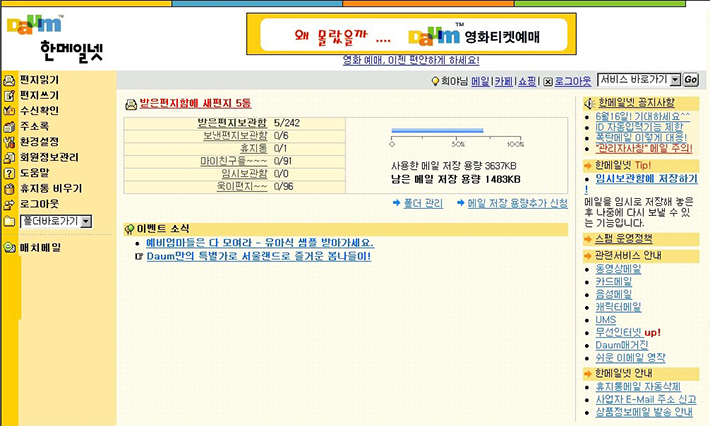This screenshot has width=710, height=426.
Task: Open 마이친구들~~~ folder link
Action: coord(234,161)
